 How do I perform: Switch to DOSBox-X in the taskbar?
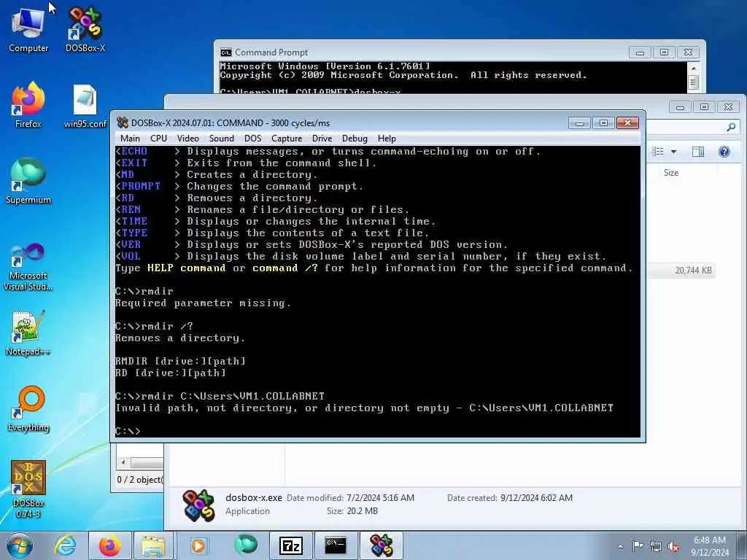(381, 545)
